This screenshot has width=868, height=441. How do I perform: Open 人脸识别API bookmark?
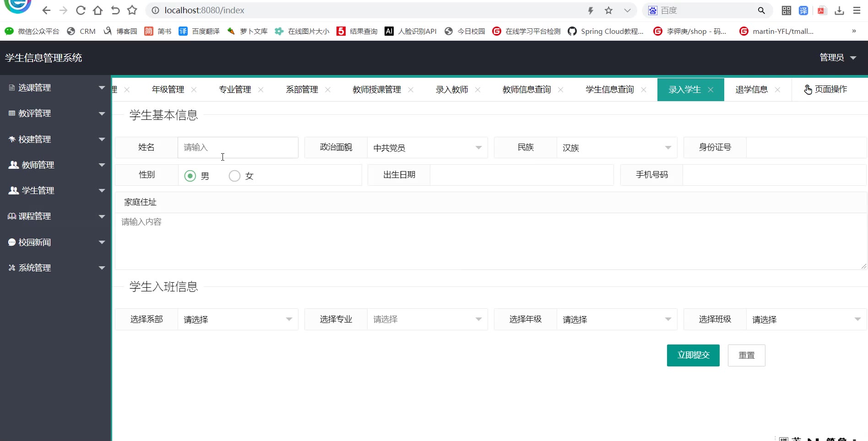coord(411,31)
